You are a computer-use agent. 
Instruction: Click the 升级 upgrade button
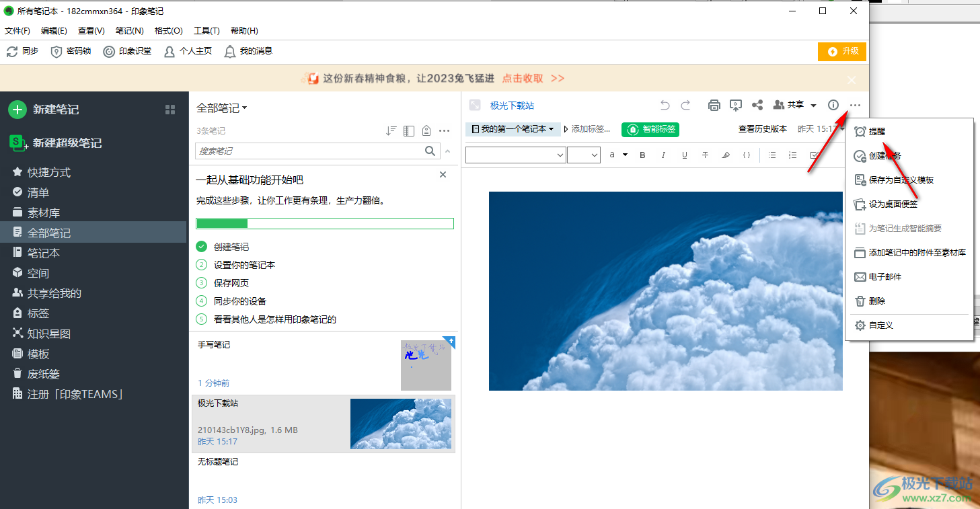pyautogui.click(x=842, y=52)
